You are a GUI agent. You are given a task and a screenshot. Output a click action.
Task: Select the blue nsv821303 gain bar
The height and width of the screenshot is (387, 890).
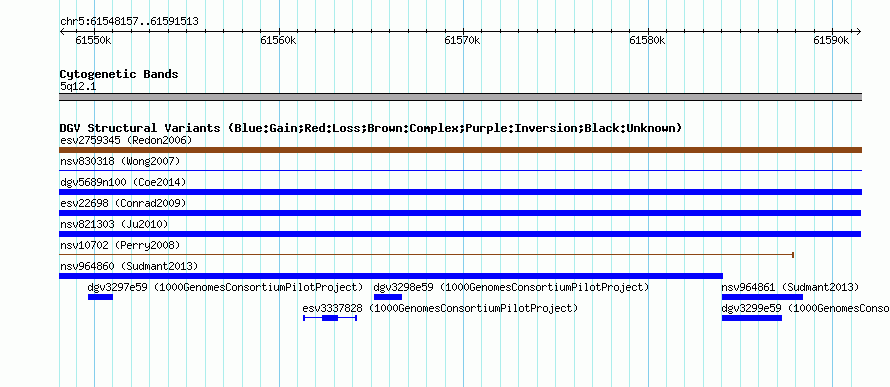click(460, 234)
